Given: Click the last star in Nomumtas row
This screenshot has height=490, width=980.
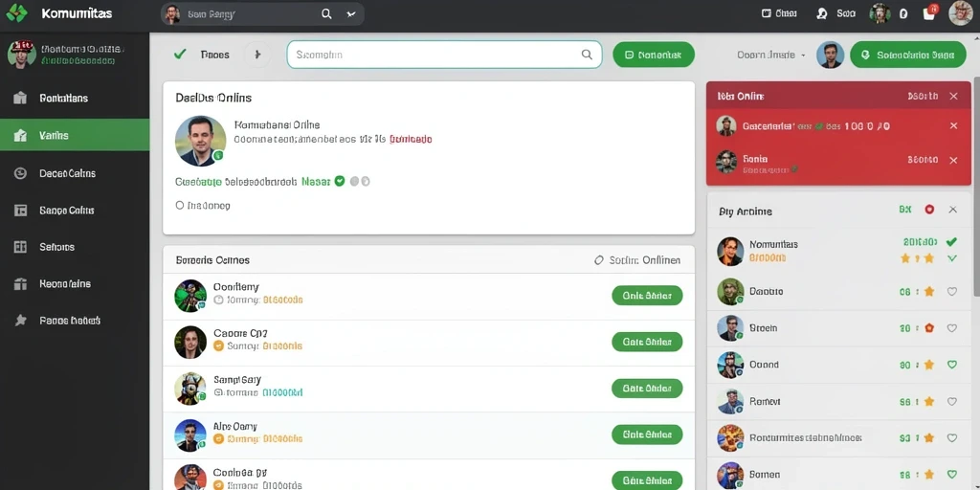Looking at the screenshot, I should (x=928, y=258).
